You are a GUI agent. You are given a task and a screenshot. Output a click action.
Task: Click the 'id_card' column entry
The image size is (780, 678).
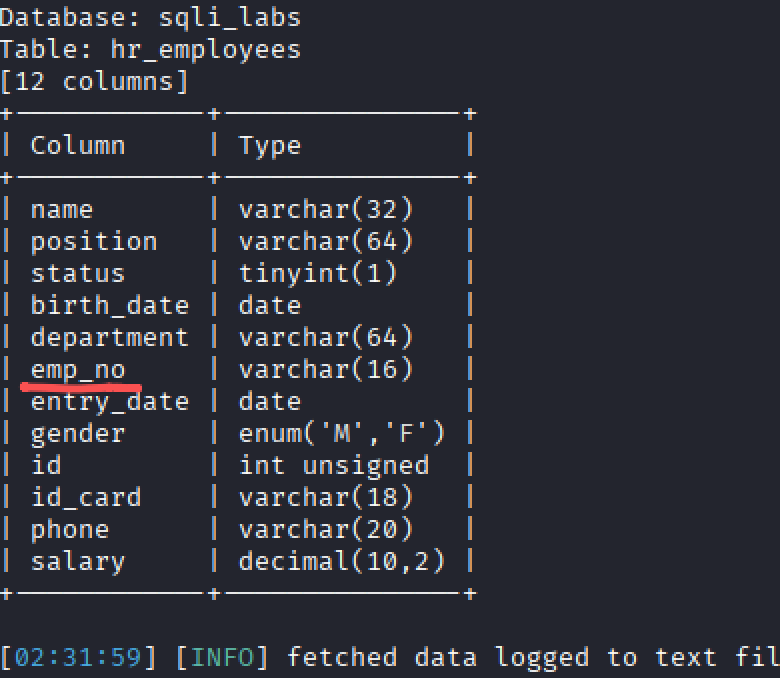pos(86,497)
